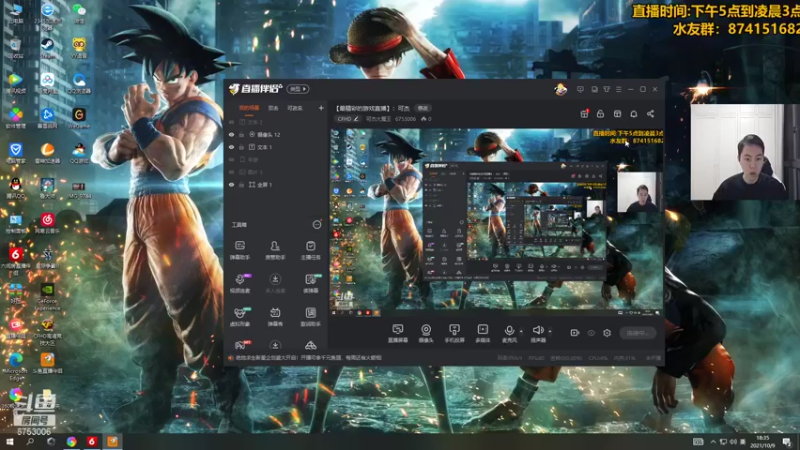Open Microsoft Edge desktop shortcut
Viewport: 800px width, 450px height.
pyautogui.click(x=15, y=366)
